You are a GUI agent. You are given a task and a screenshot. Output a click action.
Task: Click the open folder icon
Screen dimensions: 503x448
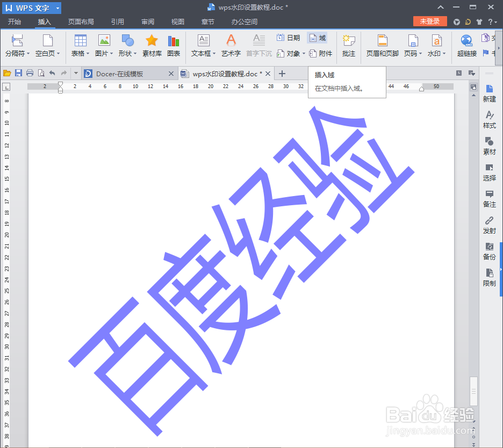[7, 74]
